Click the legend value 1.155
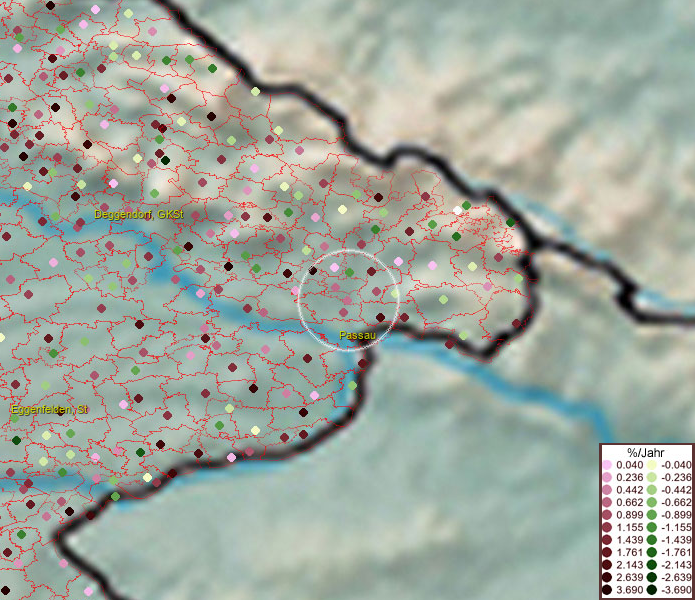 coord(630,527)
